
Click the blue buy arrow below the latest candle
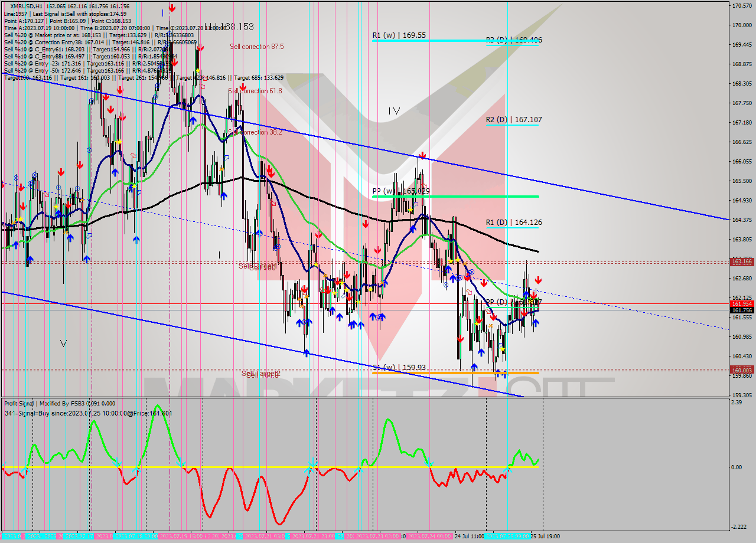(535, 322)
